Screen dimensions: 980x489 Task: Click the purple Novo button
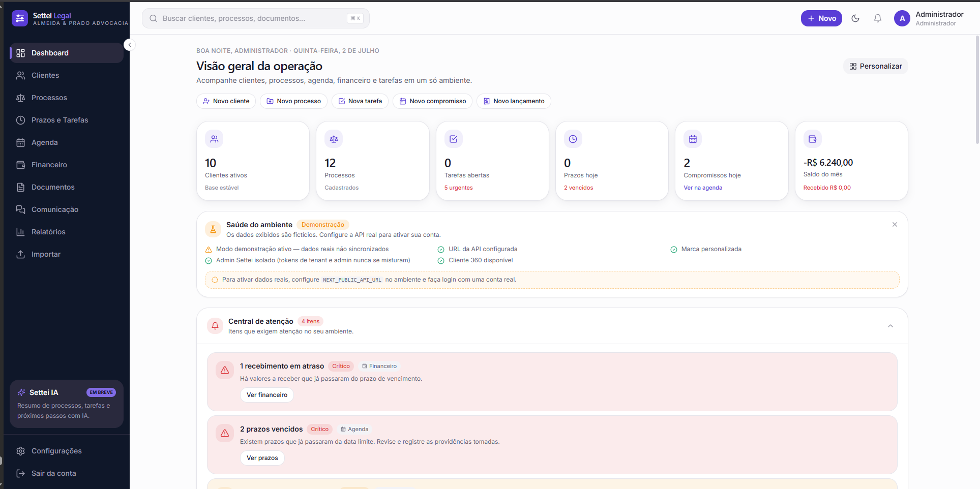click(x=821, y=18)
